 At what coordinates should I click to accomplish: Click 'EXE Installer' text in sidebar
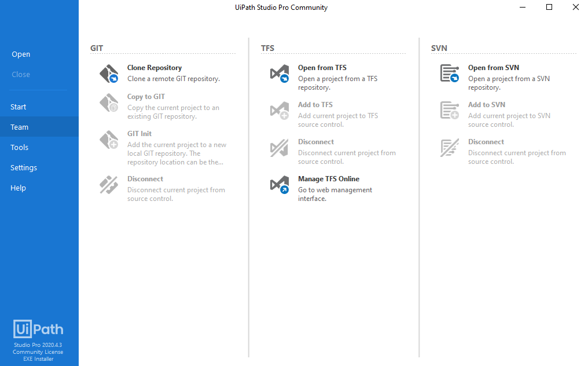pyautogui.click(x=38, y=359)
